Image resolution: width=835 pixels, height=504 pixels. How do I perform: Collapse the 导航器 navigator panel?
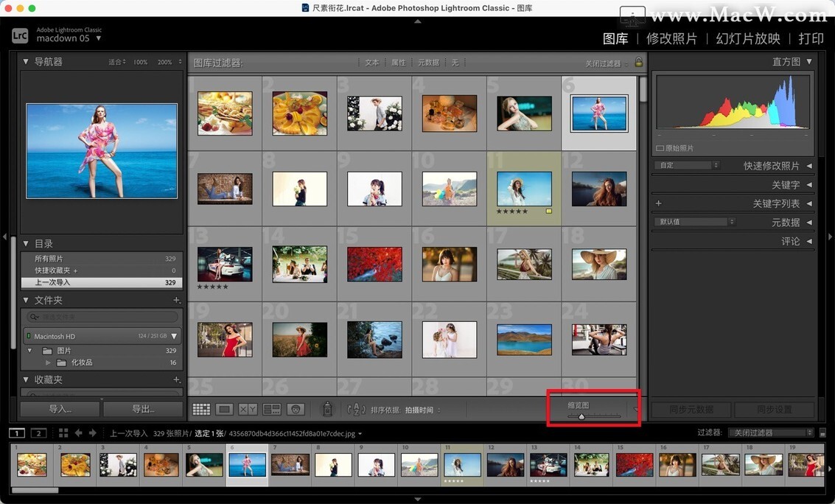(27, 62)
